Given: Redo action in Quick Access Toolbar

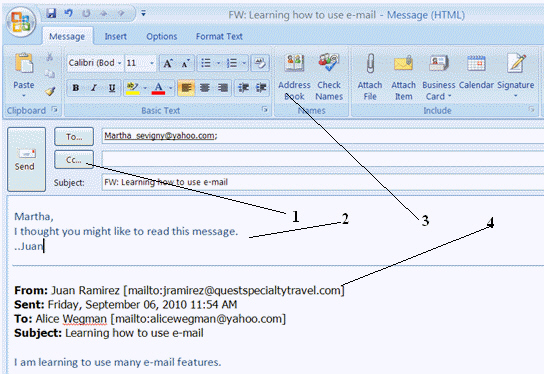Looking at the screenshot, I should coord(86,14).
